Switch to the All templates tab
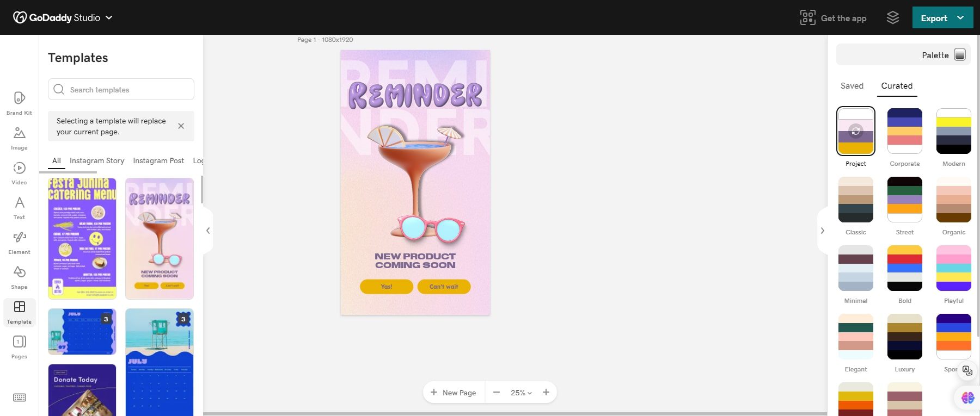The image size is (980, 416). pos(57,160)
